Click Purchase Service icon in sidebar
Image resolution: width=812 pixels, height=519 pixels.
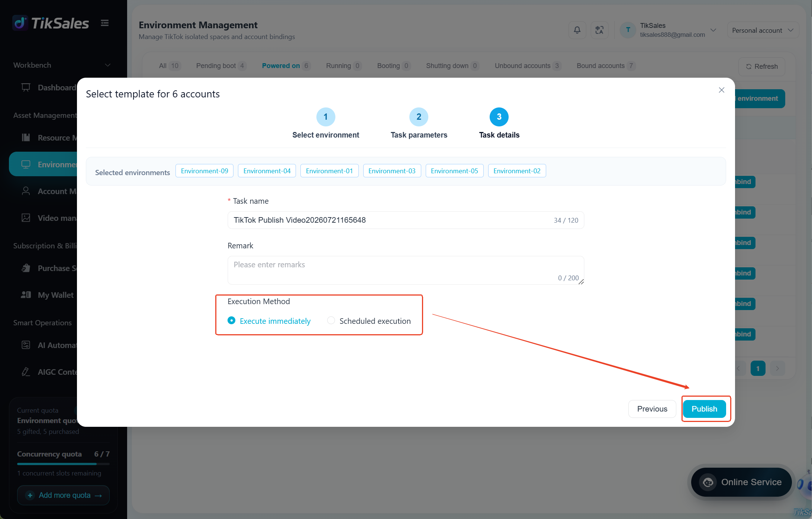pos(26,268)
